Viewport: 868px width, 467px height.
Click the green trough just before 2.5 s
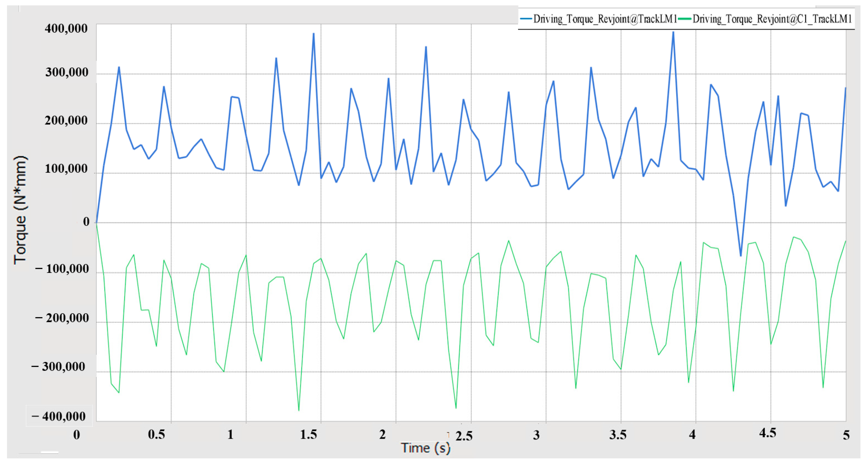(x=456, y=408)
